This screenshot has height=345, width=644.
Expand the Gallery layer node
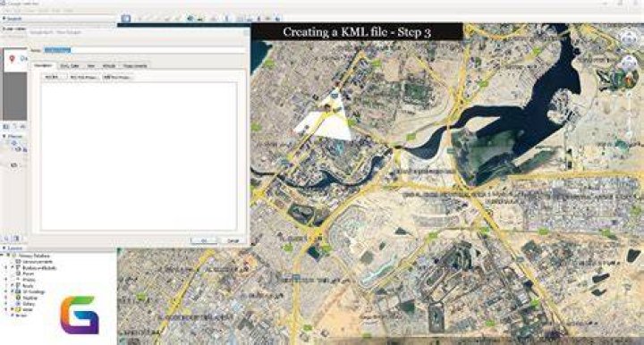click(6, 304)
